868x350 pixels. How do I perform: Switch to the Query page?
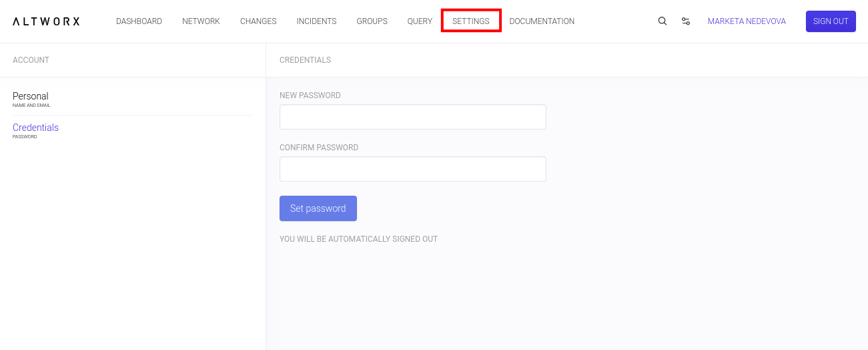coord(420,21)
